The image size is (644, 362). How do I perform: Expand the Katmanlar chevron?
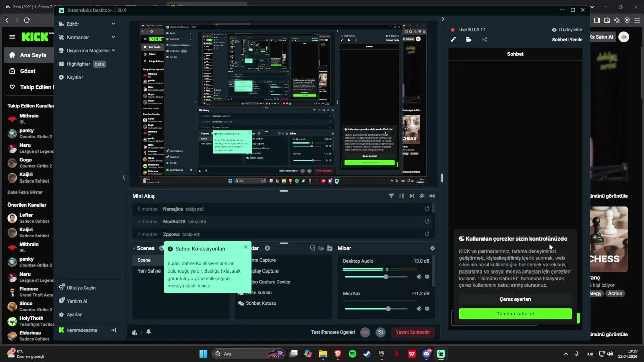[113, 37]
